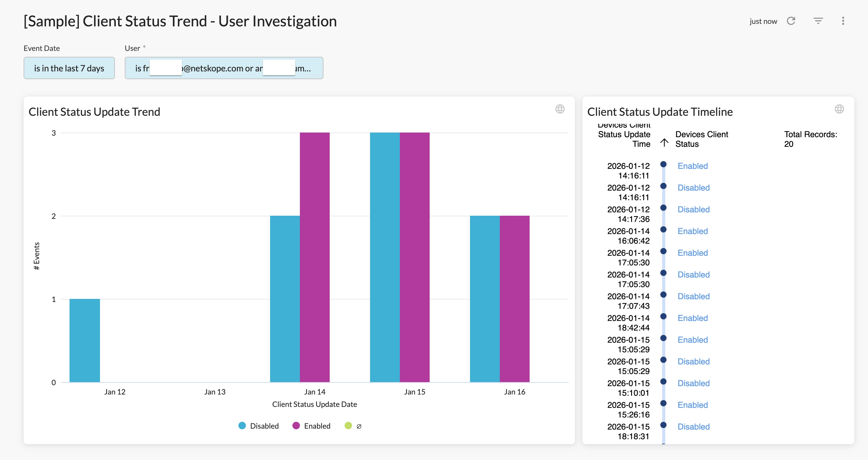The image size is (868, 460).
Task: Open the dashboard filters icon
Action: [x=818, y=21]
